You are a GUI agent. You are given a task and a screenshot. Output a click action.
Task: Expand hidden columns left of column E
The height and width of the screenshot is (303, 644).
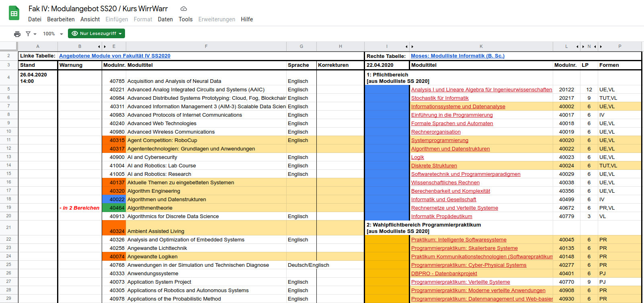pyautogui.click(x=105, y=47)
